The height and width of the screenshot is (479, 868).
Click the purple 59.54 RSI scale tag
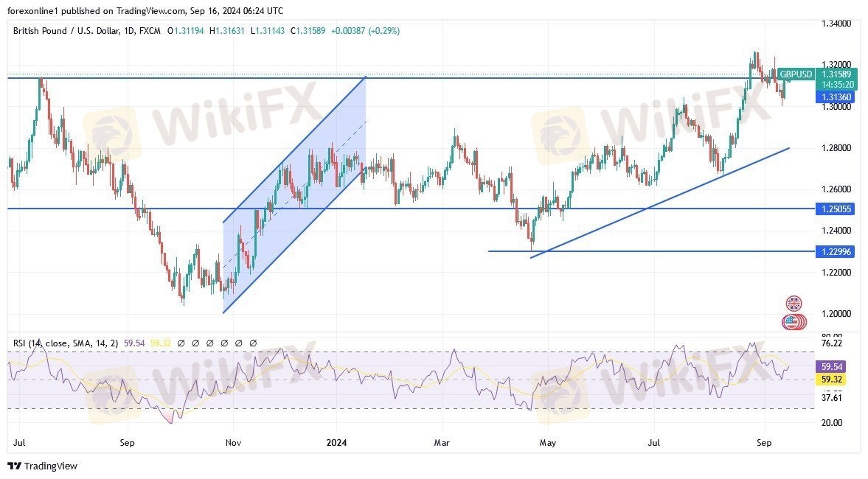click(x=831, y=367)
